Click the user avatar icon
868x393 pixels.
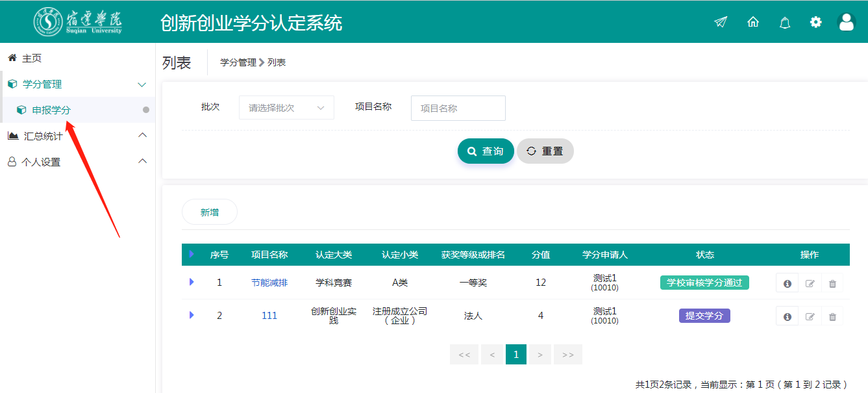(847, 22)
